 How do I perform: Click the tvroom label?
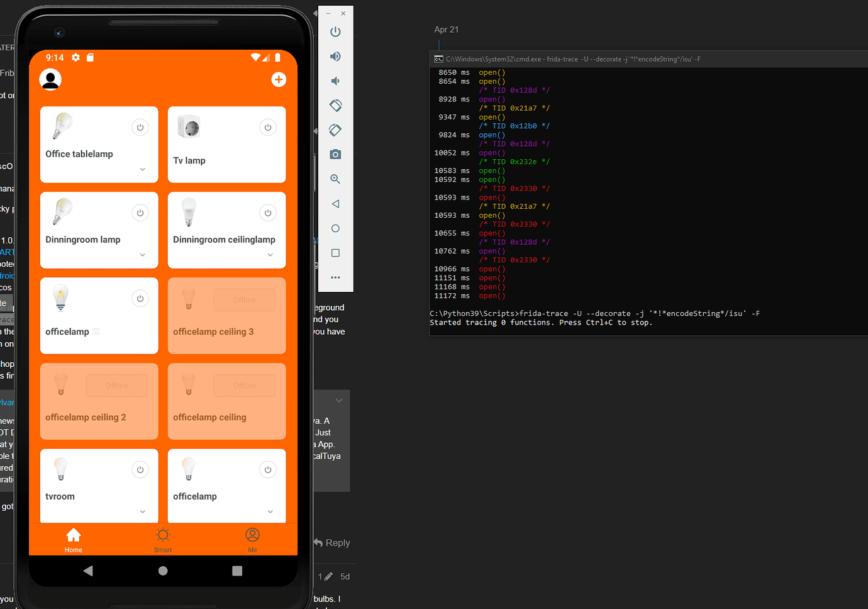(60, 496)
